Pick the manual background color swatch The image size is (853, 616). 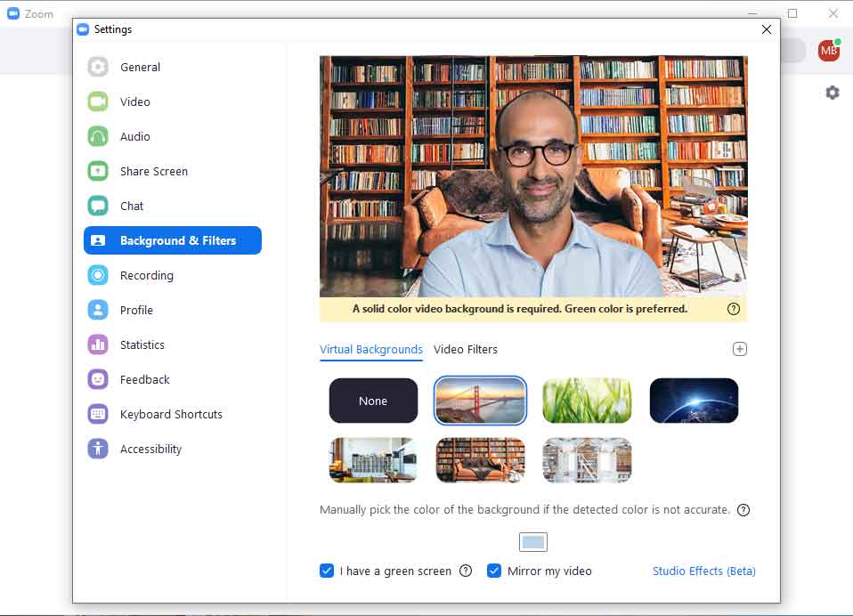click(533, 541)
